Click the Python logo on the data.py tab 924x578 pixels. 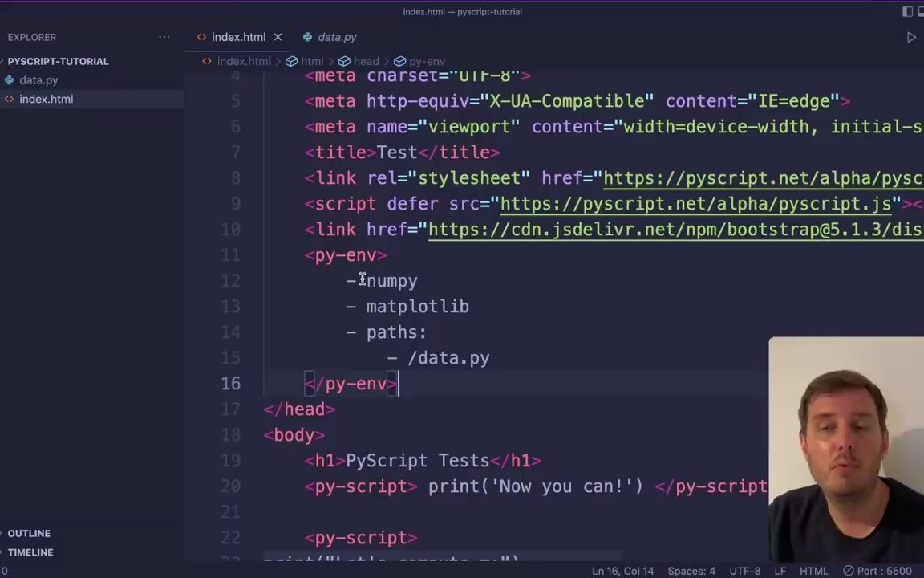pyautogui.click(x=308, y=37)
